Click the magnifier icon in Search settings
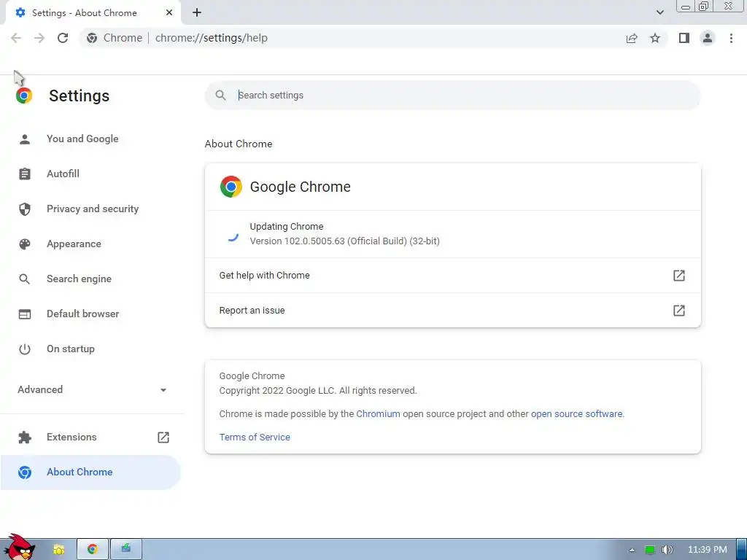 tap(220, 96)
